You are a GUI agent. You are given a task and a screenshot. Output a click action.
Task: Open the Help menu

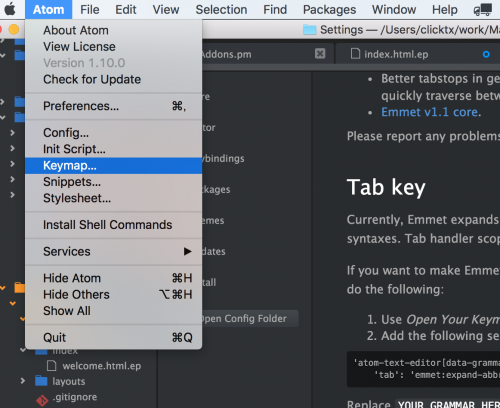pos(445,10)
